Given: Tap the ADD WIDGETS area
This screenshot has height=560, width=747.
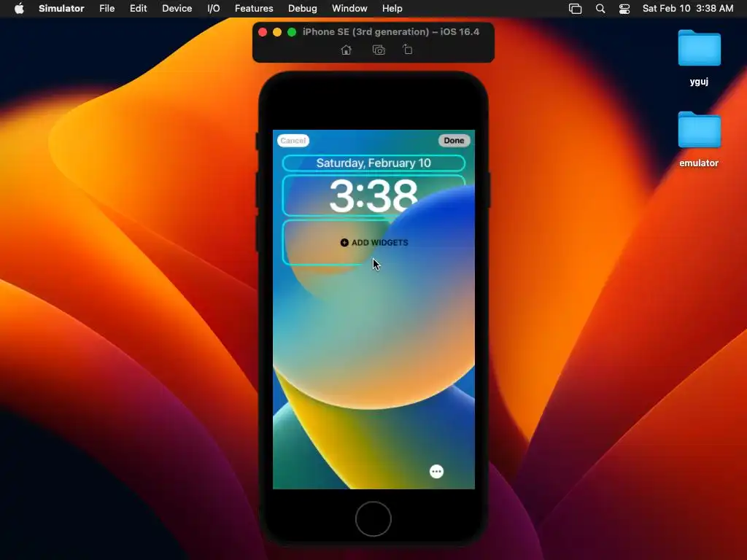Looking at the screenshot, I should click(x=374, y=242).
